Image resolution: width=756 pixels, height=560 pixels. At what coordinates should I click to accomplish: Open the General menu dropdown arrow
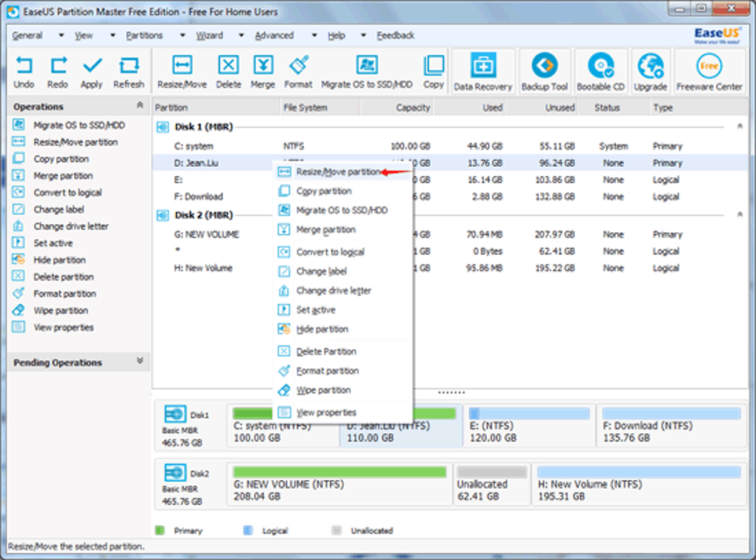click(61, 35)
